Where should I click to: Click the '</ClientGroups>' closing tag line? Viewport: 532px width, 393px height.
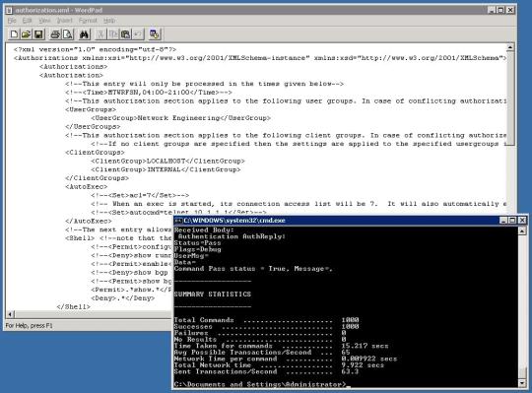[x=97, y=178]
